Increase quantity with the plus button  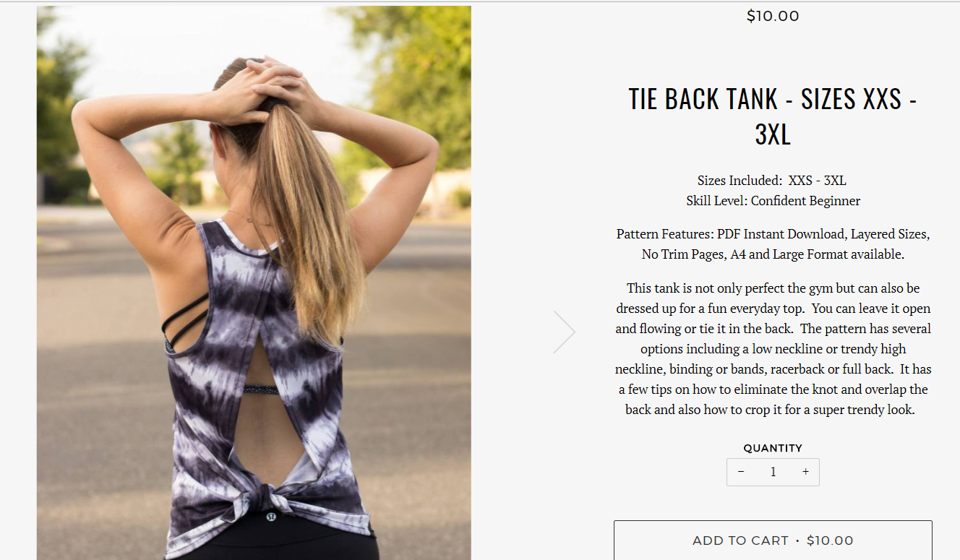pyautogui.click(x=805, y=472)
